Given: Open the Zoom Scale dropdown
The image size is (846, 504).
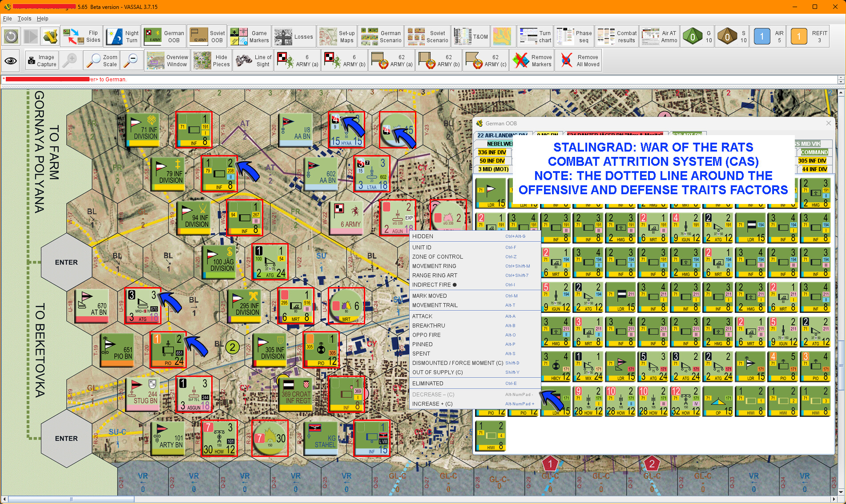Looking at the screenshot, I should pos(101,60).
